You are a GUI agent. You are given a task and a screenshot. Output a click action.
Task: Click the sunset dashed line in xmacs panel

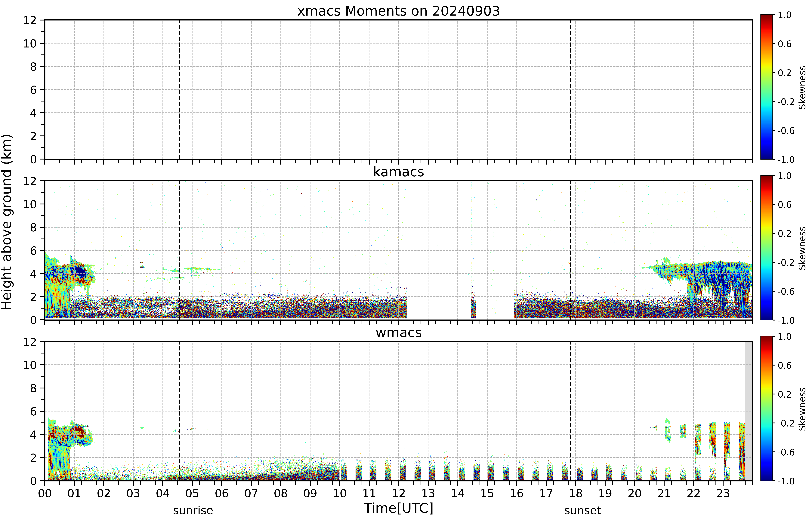point(571,90)
